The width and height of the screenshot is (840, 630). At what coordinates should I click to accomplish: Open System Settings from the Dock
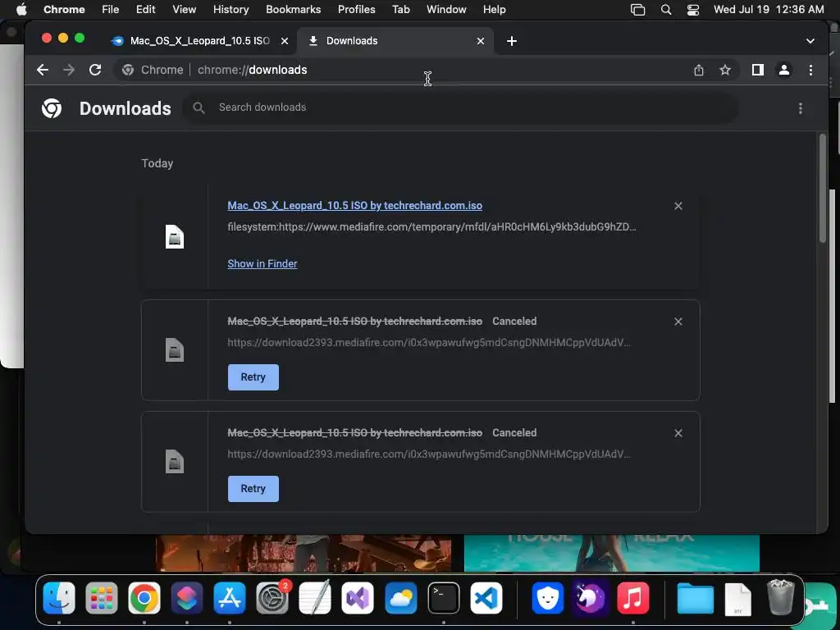click(x=272, y=598)
